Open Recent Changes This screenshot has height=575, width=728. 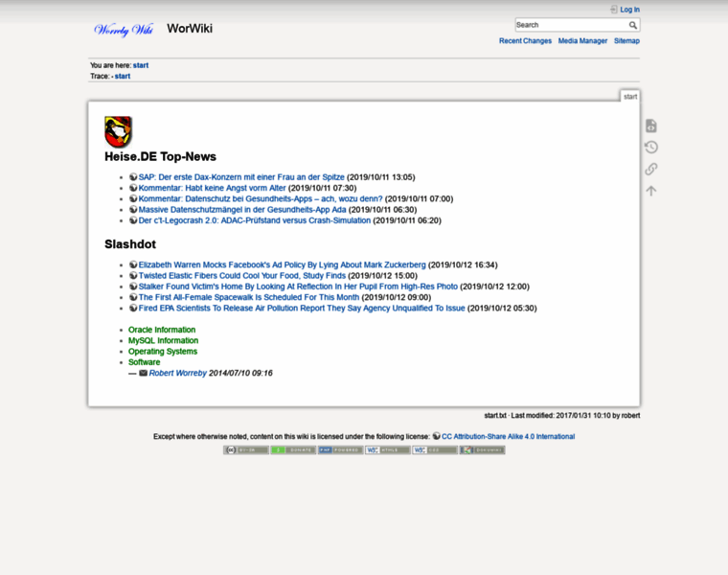525,41
